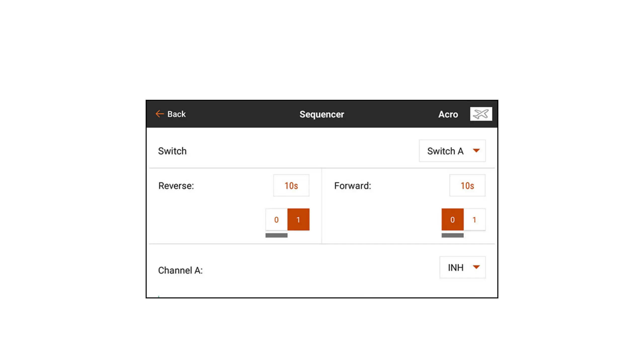
Task: Tap the airplane model icon
Action: pyautogui.click(x=481, y=114)
